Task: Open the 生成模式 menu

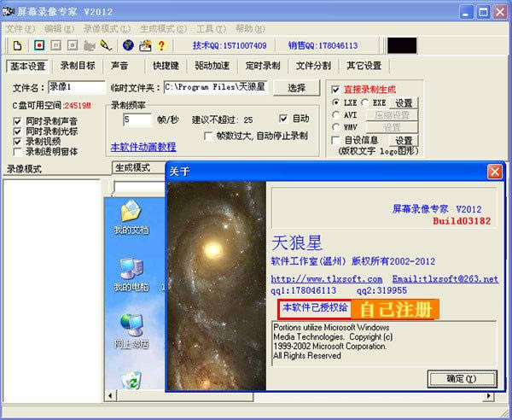Action: pos(163,29)
